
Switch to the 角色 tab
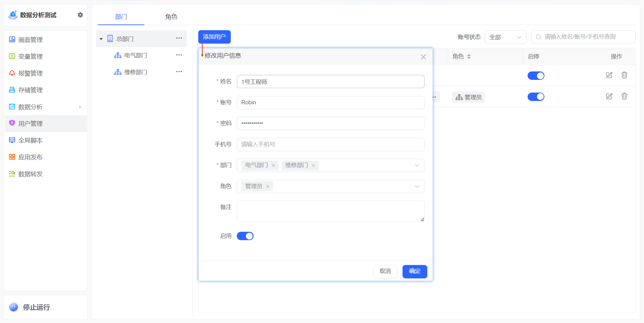[x=171, y=16]
